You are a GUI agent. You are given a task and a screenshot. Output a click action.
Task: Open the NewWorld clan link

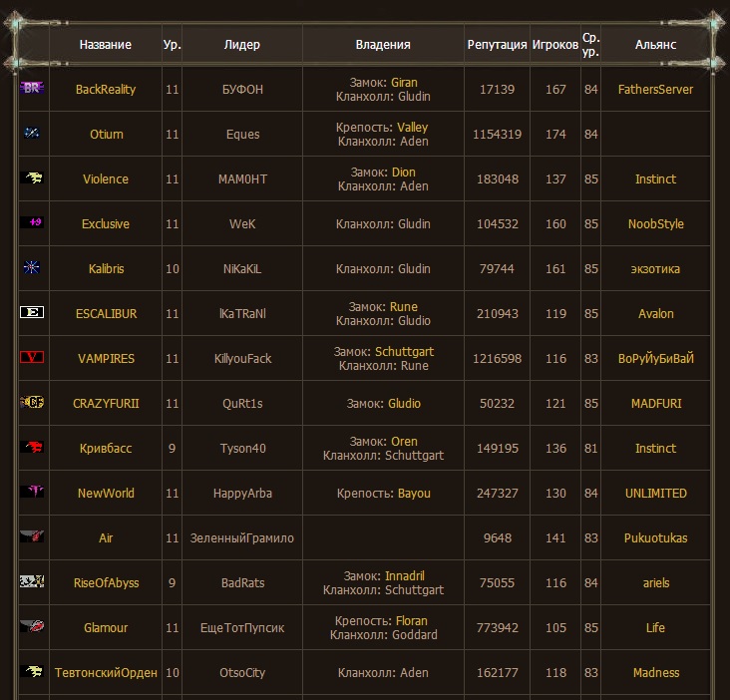tap(106, 494)
